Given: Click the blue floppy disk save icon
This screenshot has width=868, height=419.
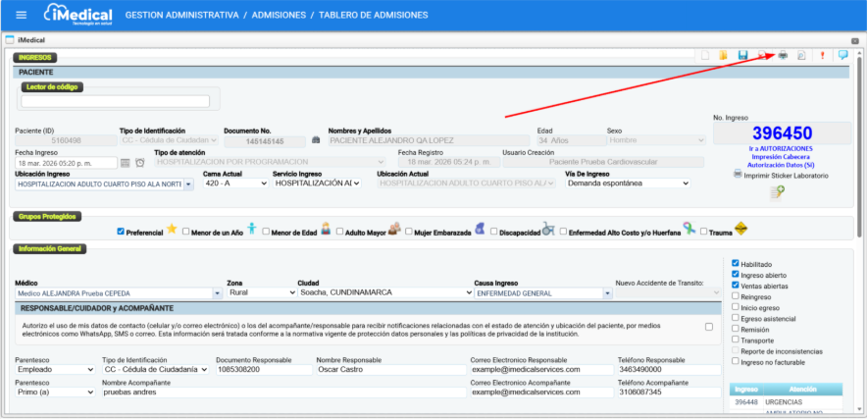Looking at the screenshot, I should (742, 56).
